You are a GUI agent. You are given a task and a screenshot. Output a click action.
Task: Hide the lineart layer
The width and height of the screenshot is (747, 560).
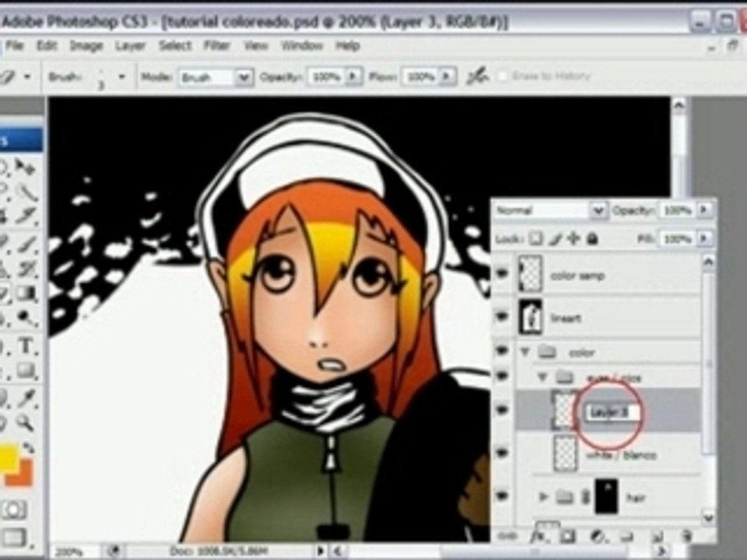502,316
